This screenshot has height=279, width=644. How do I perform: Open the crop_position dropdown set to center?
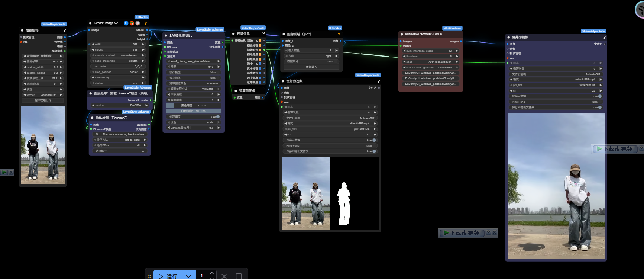coord(118,72)
